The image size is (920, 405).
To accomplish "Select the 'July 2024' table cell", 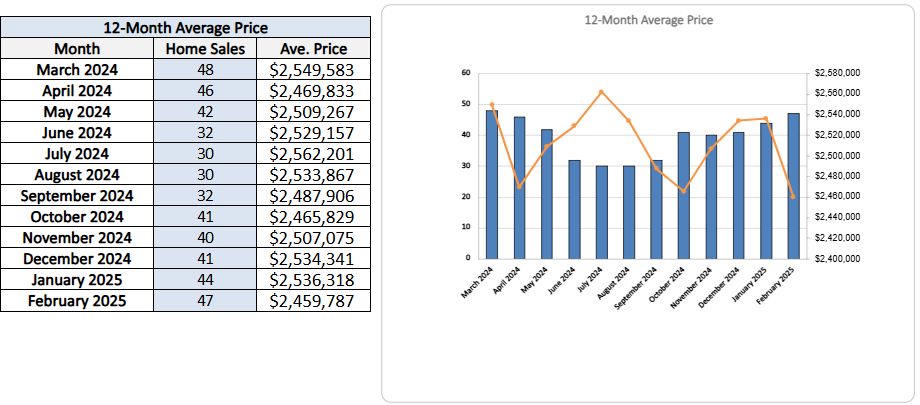I will tap(77, 154).
